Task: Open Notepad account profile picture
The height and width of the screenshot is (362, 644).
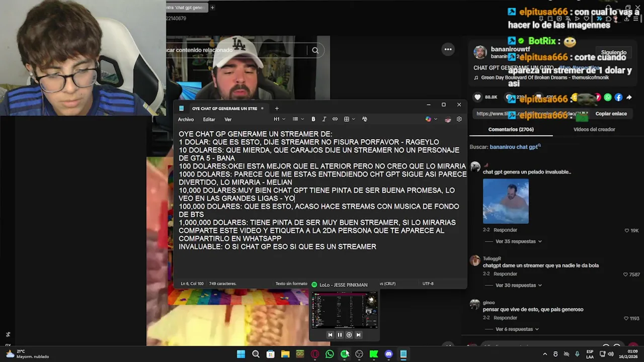Action: (x=447, y=119)
